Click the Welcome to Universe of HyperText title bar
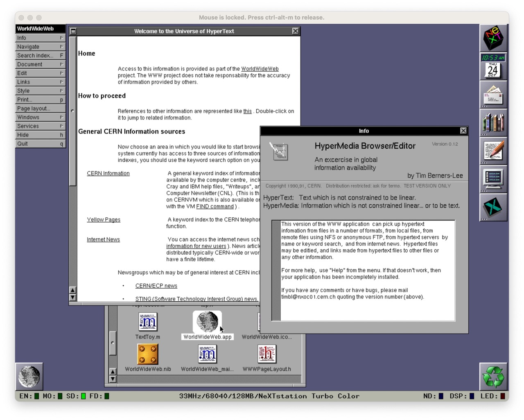The width and height of the screenshot is (524, 420). (184, 31)
